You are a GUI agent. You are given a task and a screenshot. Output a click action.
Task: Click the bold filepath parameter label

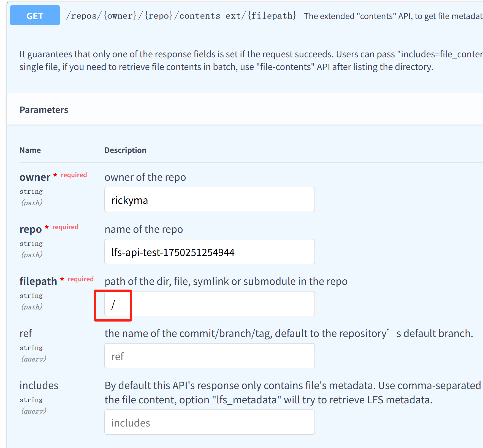tap(38, 281)
